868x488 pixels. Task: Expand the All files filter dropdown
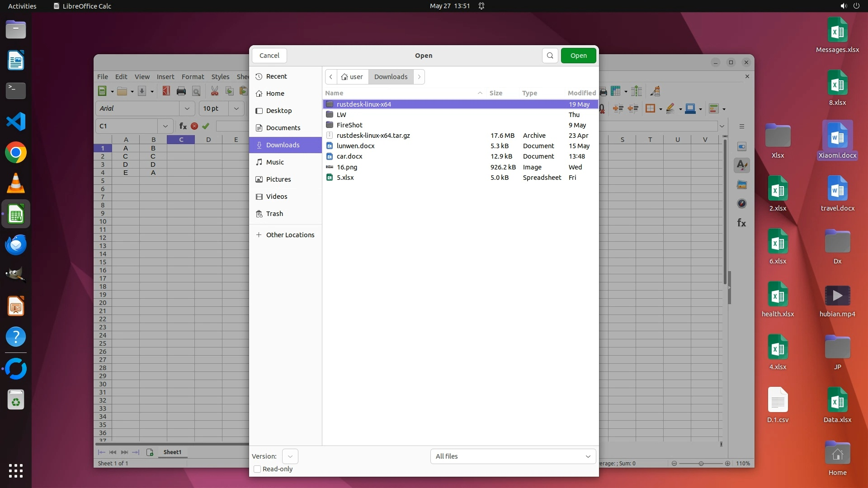(x=513, y=456)
